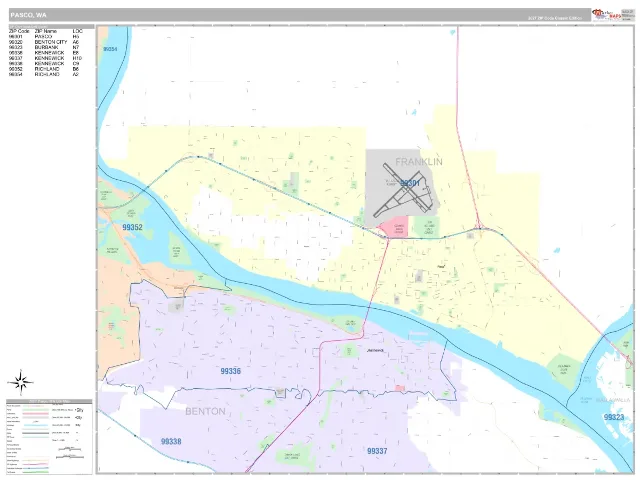Click ZIP label 99336 on the map
The image size is (640, 480).
click(x=231, y=371)
